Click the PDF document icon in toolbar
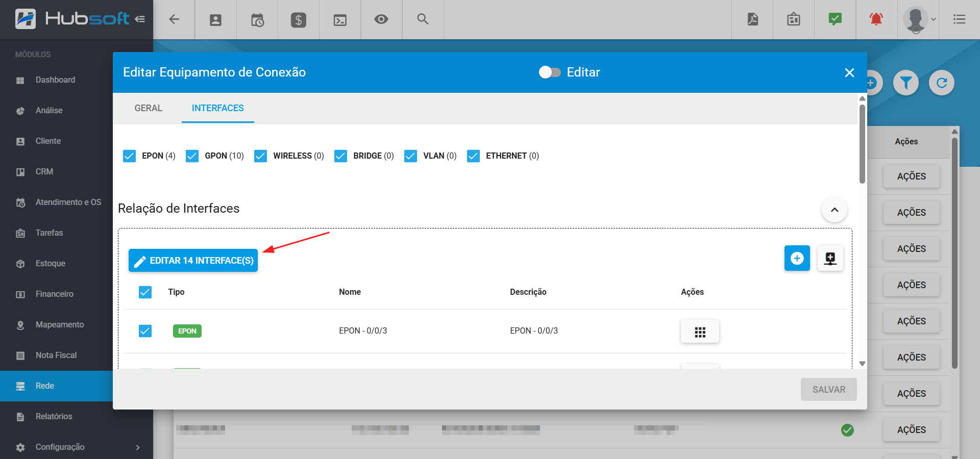The width and height of the screenshot is (980, 459). [752, 19]
